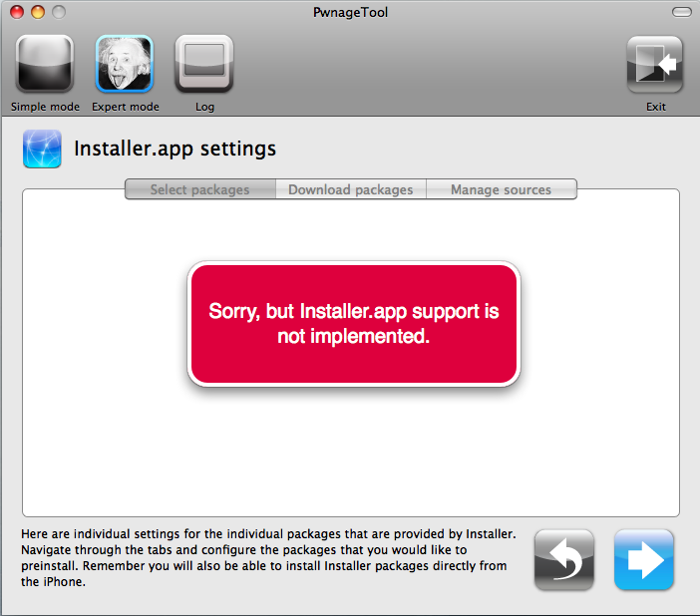Proceed with the blue next arrow
The image size is (700, 616).
coord(644,560)
